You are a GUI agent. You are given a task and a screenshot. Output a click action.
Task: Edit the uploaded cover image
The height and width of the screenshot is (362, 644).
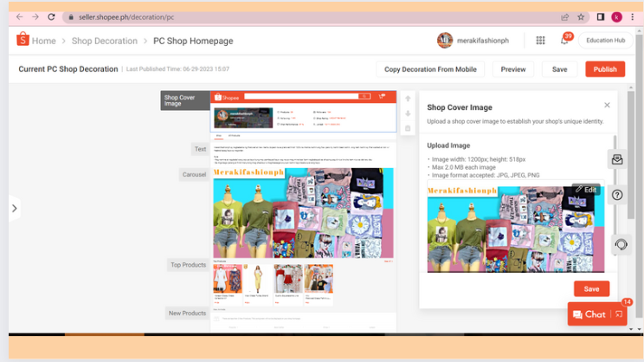tap(586, 190)
